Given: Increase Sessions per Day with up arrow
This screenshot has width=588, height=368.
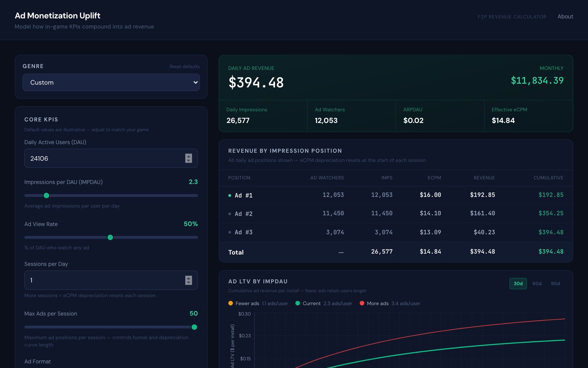Looking at the screenshot, I should tap(189, 278).
